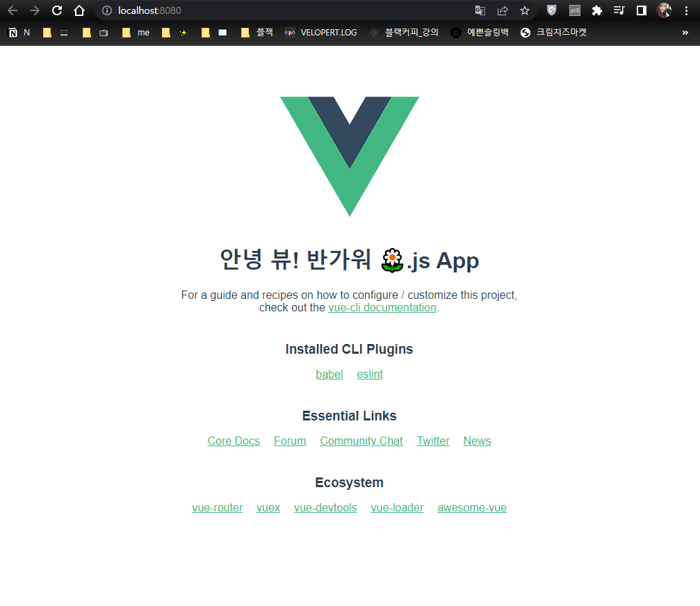The image size is (700, 606).
Task: Open the user profile avatar
Action: (664, 10)
